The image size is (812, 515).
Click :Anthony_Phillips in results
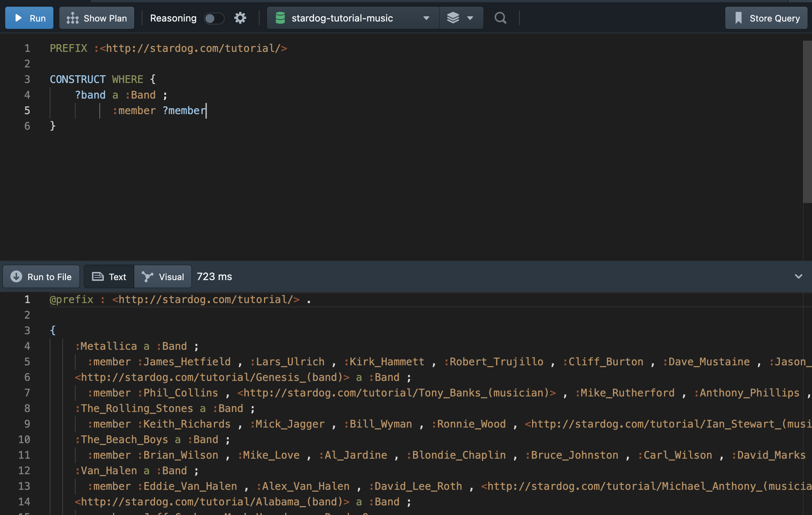[747, 393]
